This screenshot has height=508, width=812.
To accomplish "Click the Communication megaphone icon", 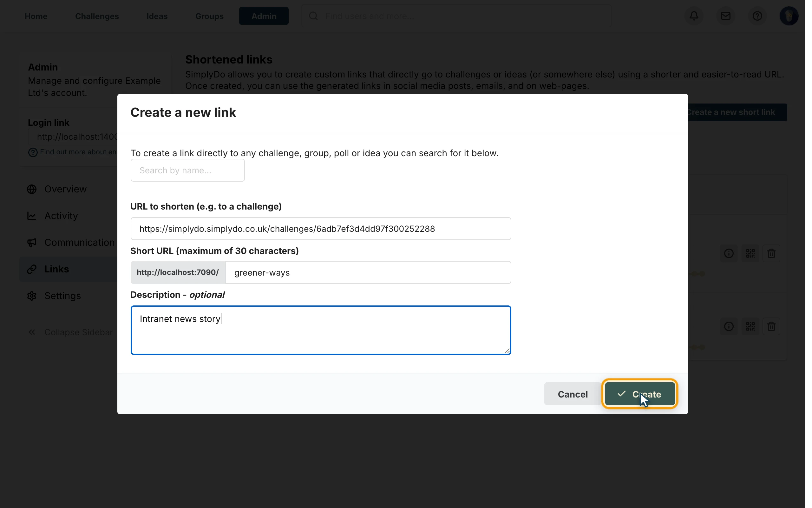I will coord(32,243).
